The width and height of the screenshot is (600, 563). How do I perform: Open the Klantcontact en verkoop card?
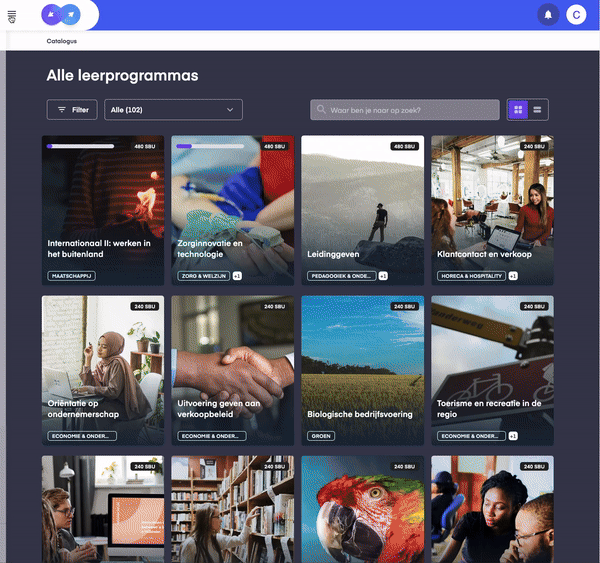click(492, 210)
